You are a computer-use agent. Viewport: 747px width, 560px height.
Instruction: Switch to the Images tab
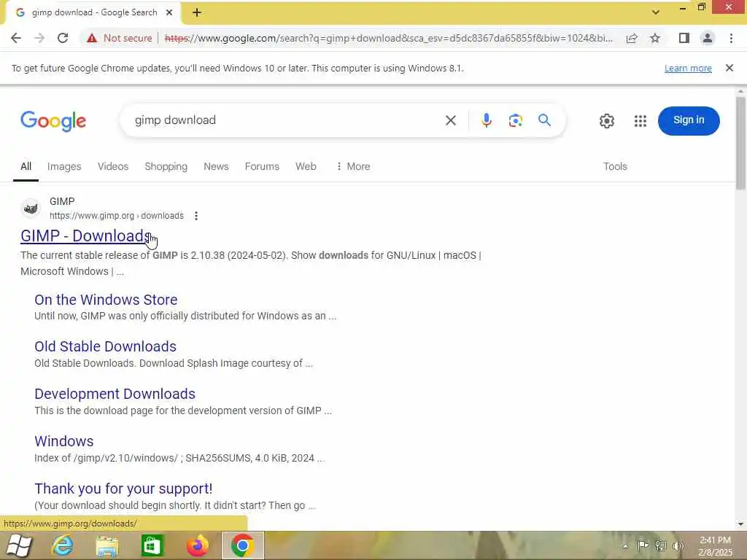tap(64, 167)
